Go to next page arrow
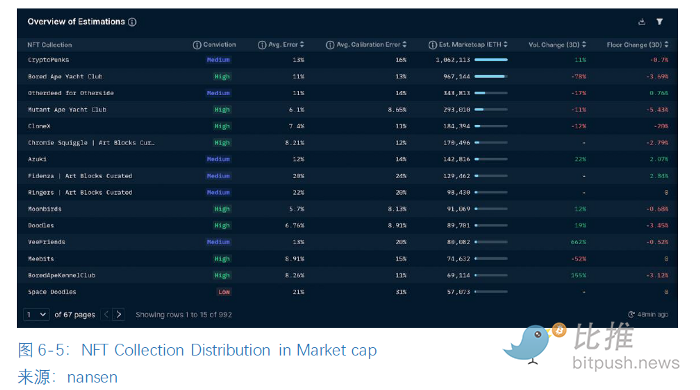700x390 pixels. (119, 315)
